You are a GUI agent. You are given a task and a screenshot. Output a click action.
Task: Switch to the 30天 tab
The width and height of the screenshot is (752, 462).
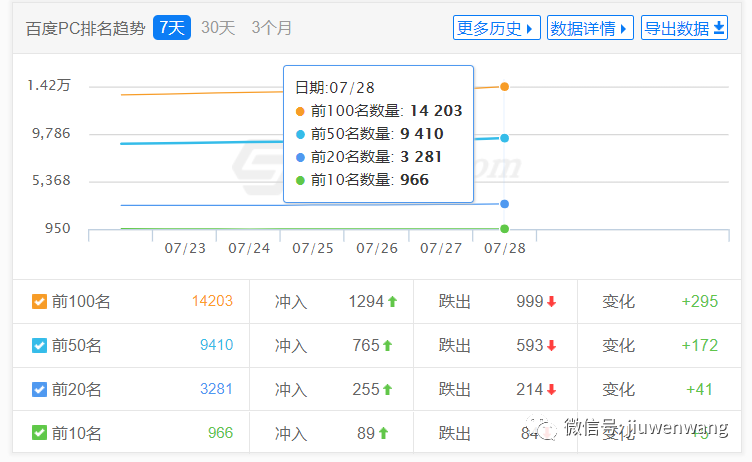[x=218, y=28]
